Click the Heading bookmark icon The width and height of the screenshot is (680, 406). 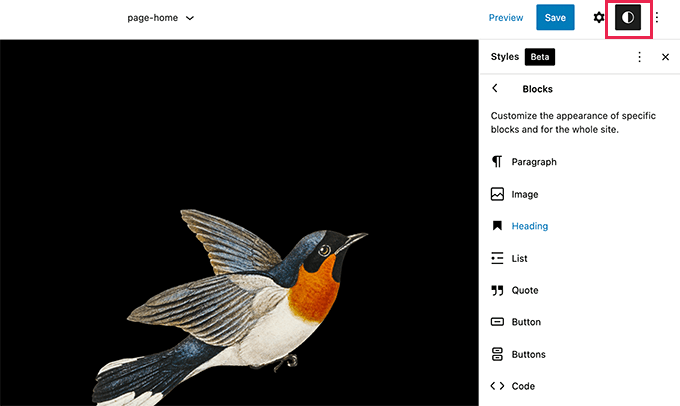[497, 226]
